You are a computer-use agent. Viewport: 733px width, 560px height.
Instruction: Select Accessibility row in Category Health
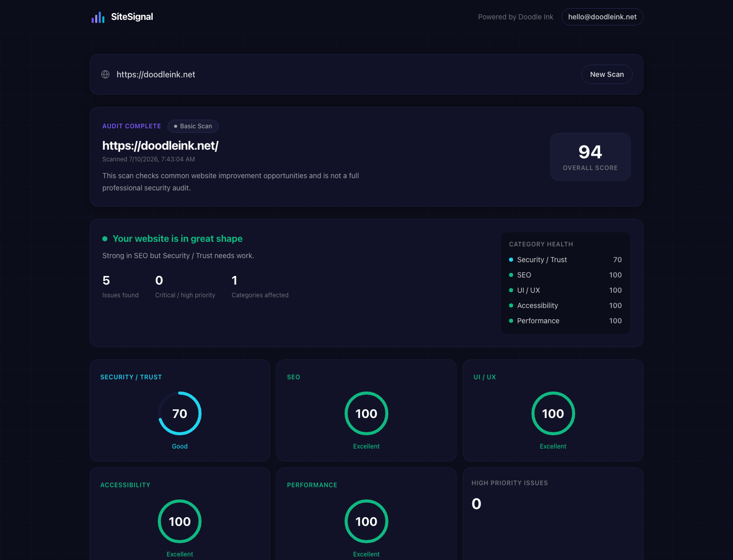click(566, 305)
